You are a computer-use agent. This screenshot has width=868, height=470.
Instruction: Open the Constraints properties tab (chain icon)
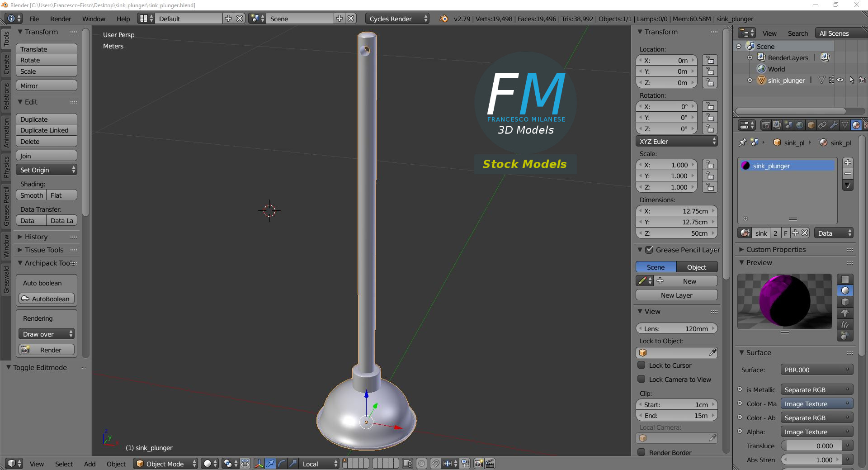click(822, 125)
